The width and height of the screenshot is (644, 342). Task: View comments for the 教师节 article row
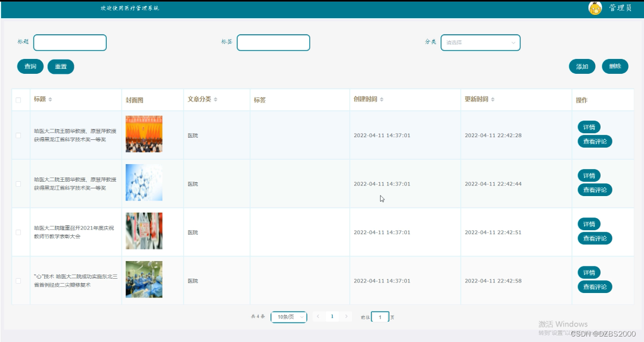point(595,238)
